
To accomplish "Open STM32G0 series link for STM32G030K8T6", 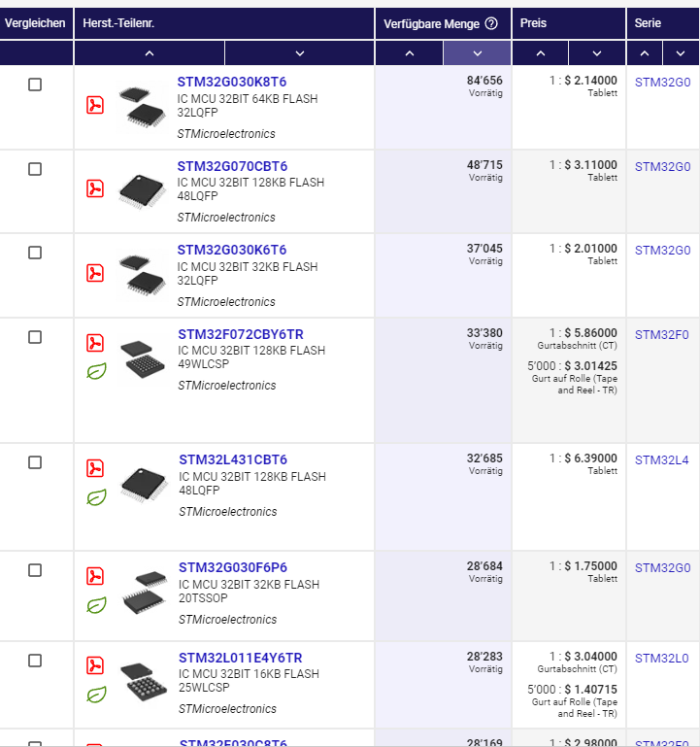I will pos(662,83).
